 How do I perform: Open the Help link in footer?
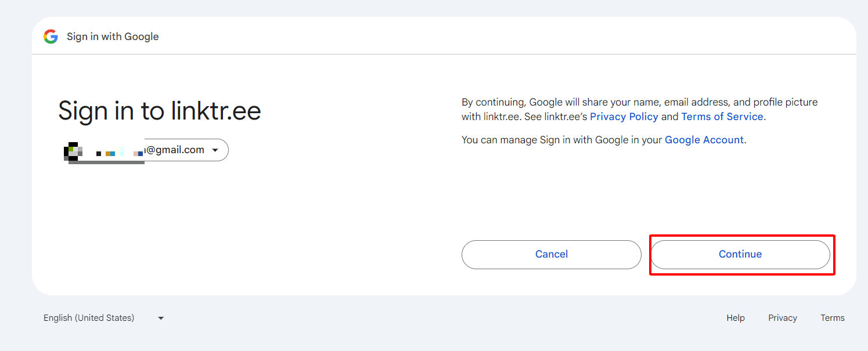pyautogui.click(x=736, y=318)
